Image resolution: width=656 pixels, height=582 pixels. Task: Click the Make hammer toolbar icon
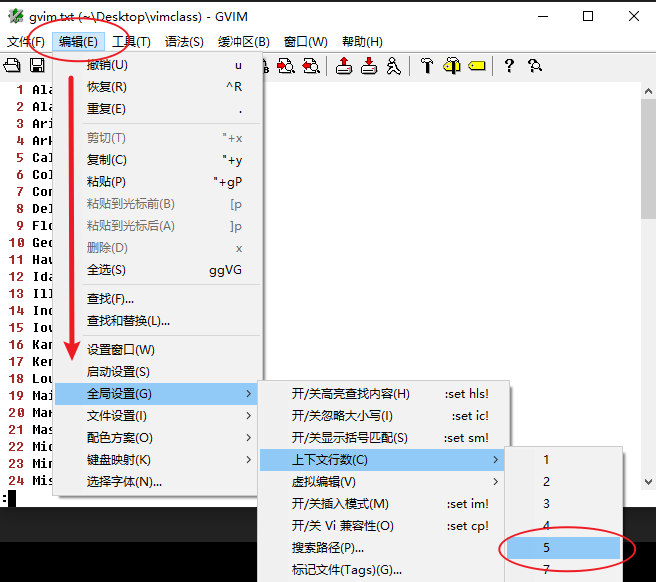(x=427, y=66)
